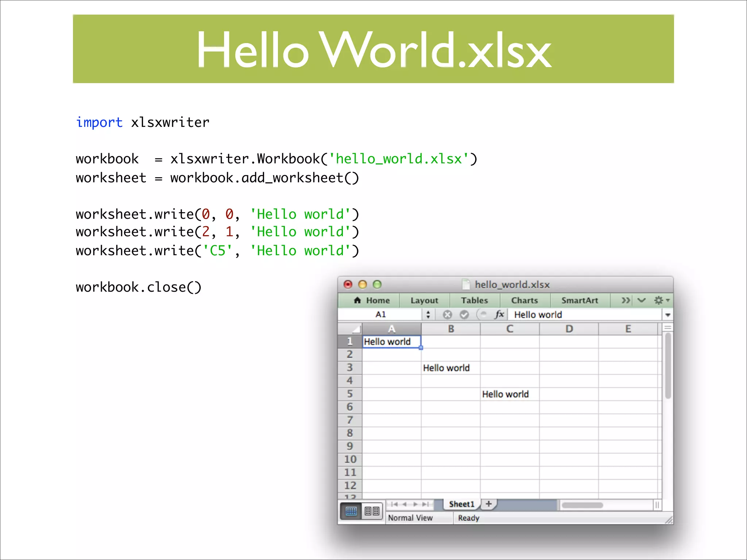Switch to the Tables tab
This screenshot has height=560, width=747.
(474, 300)
